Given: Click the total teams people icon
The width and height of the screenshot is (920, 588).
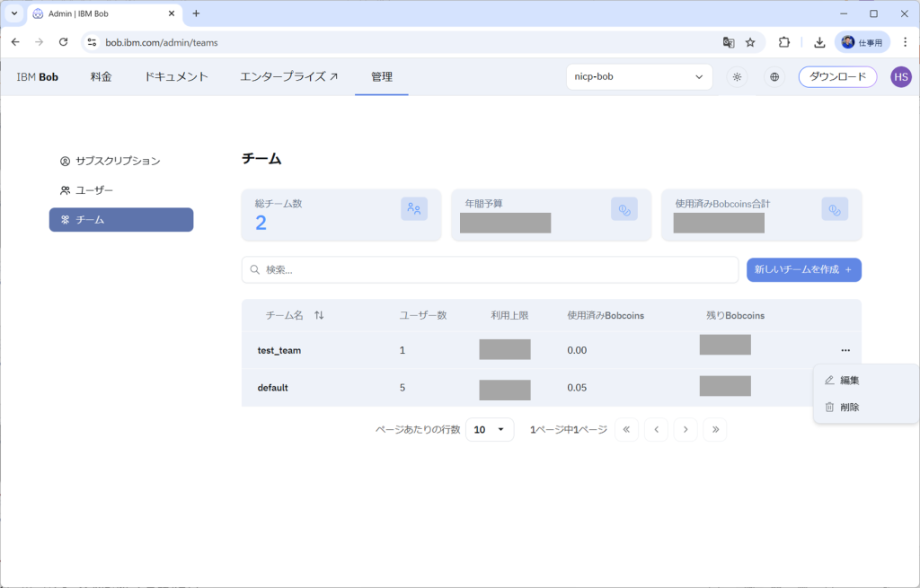Looking at the screenshot, I should pyautogui.click(x=414, y=208).
